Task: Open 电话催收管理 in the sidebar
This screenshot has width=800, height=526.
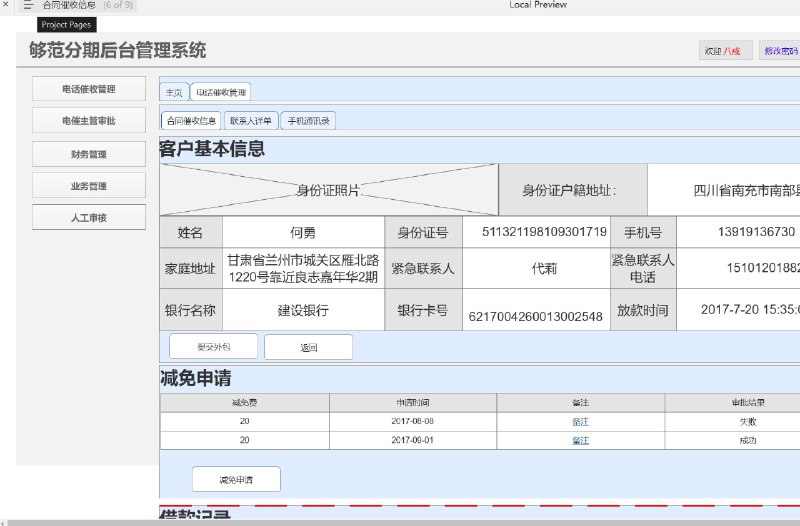Action: (x=89, y=89)
